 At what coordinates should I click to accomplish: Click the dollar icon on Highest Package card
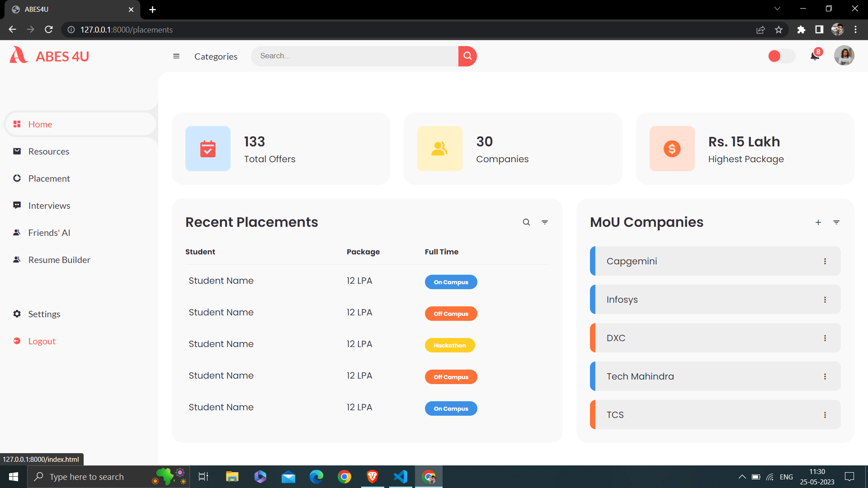click(672, 149)
